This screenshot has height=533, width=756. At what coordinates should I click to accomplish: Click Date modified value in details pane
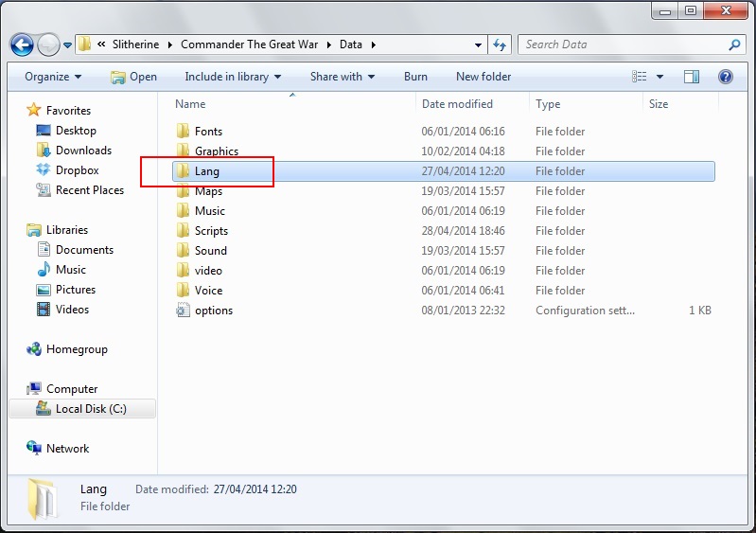(x=255, y=489)
